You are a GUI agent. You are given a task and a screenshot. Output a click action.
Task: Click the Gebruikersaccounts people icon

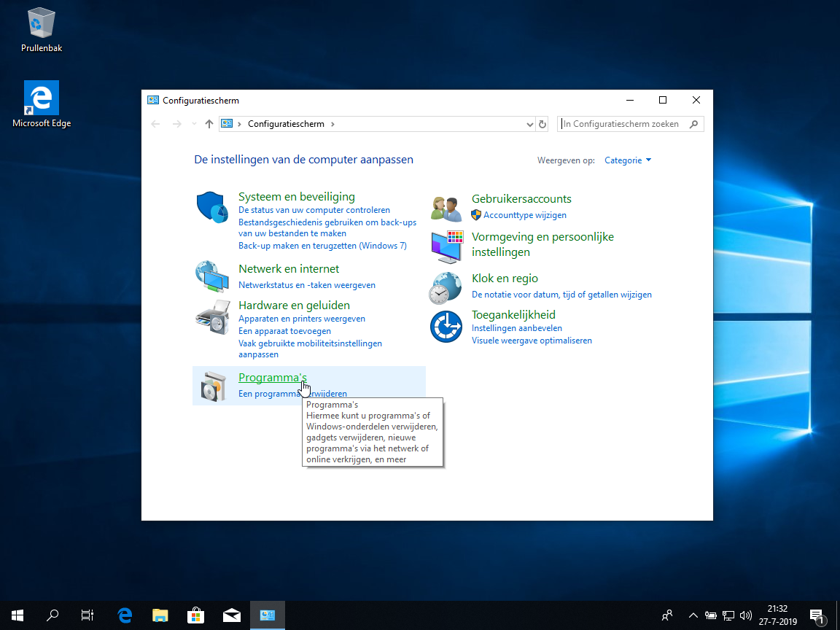[446, 208]
